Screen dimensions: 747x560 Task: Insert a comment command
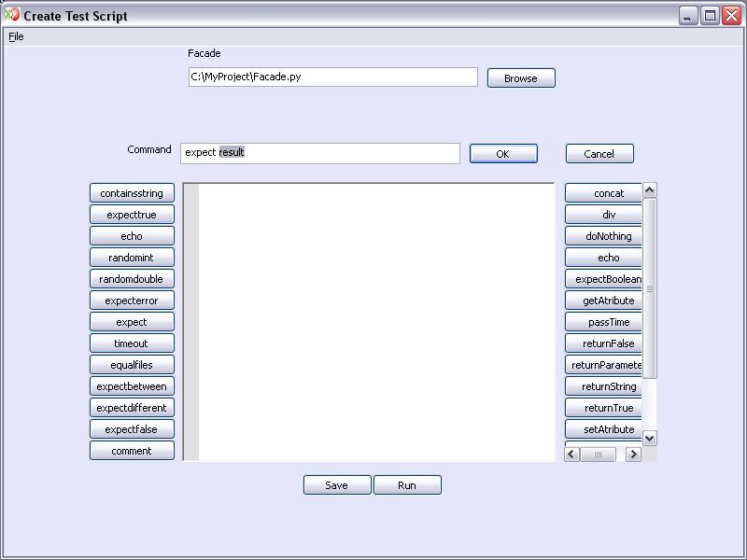coord(132,450)
